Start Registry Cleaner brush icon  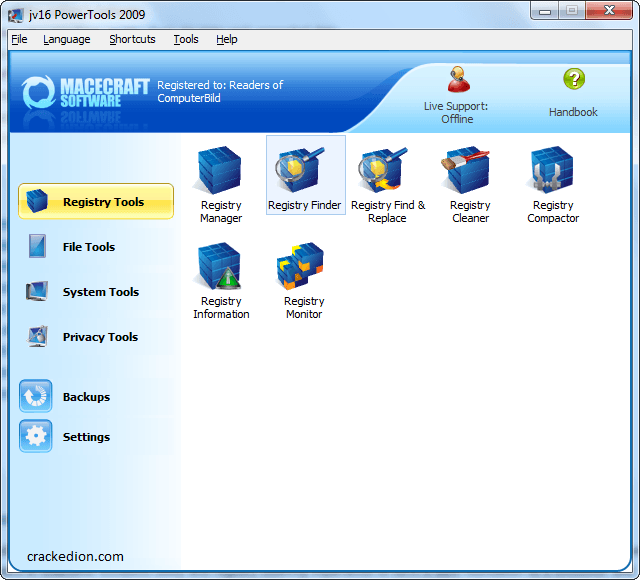point(466,170)
